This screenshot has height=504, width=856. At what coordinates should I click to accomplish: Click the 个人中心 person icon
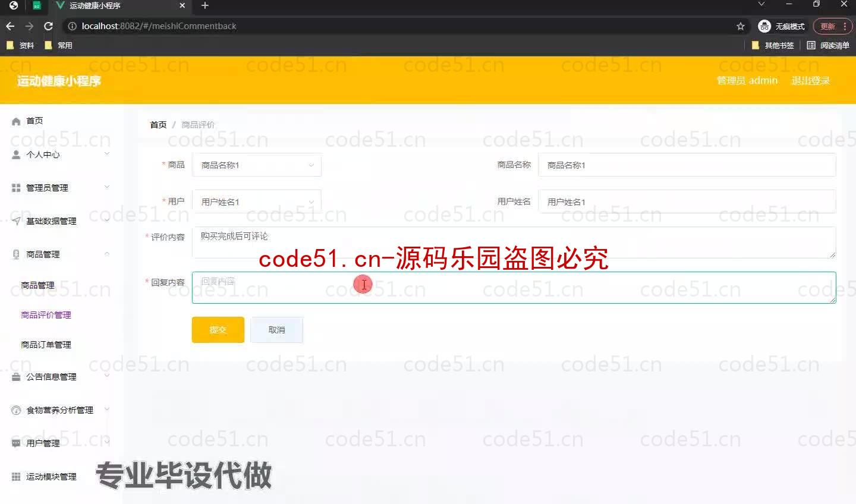16,155
